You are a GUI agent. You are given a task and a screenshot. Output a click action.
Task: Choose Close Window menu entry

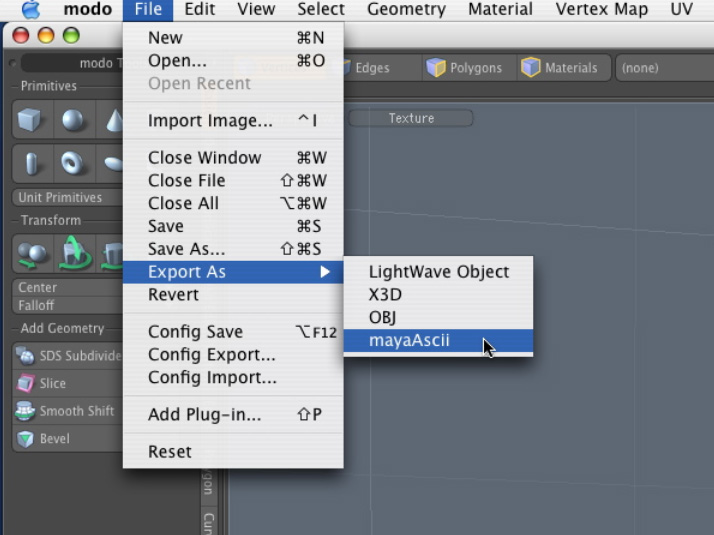point(233,158)
